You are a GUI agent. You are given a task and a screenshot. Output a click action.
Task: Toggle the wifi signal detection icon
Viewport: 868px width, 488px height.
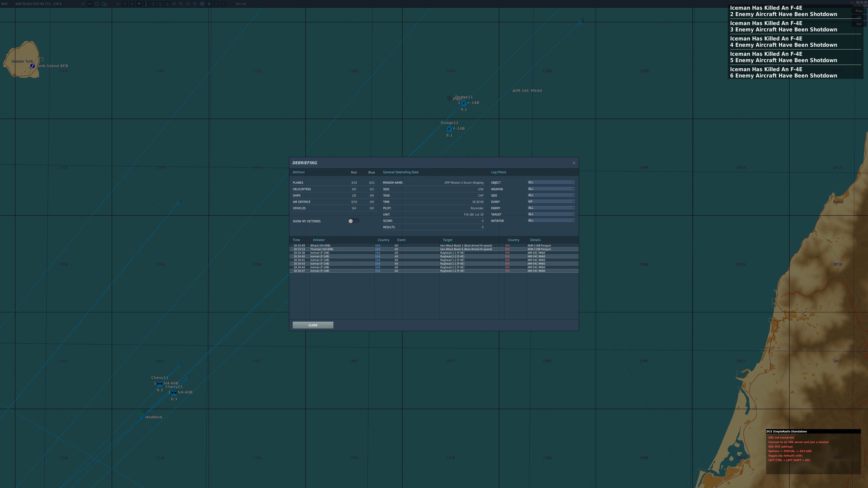tap(139, 4)
